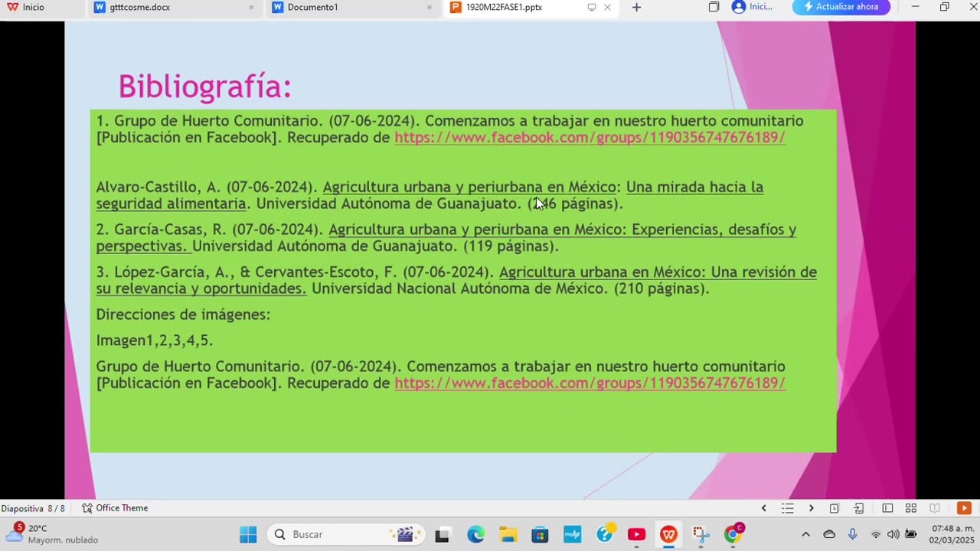Click 'Agricultura urbana y periurbana en México' under Alvaro-Castillo
This screenshot has height=551, width=980.
point(470,187)
